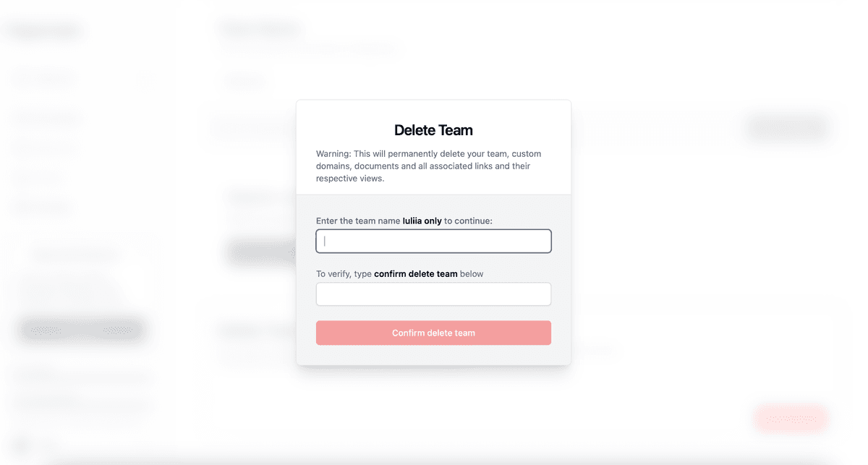The width and height of the screenshot is (868, 465).
Task: Click the 'Enter the team name' label
Action: point(359,221)
